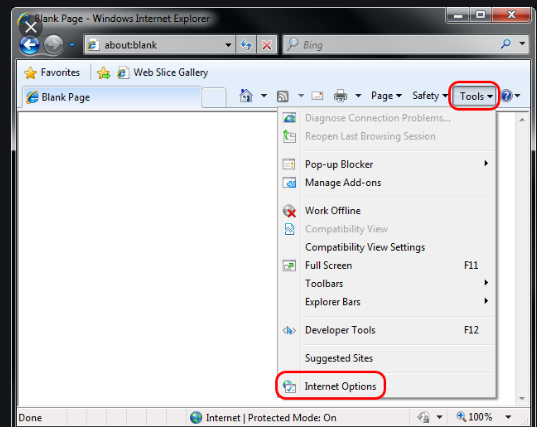This screenshot has width=537, height=427.
Task: Select Manage Add-ons
Action: (x=387, y=183)
